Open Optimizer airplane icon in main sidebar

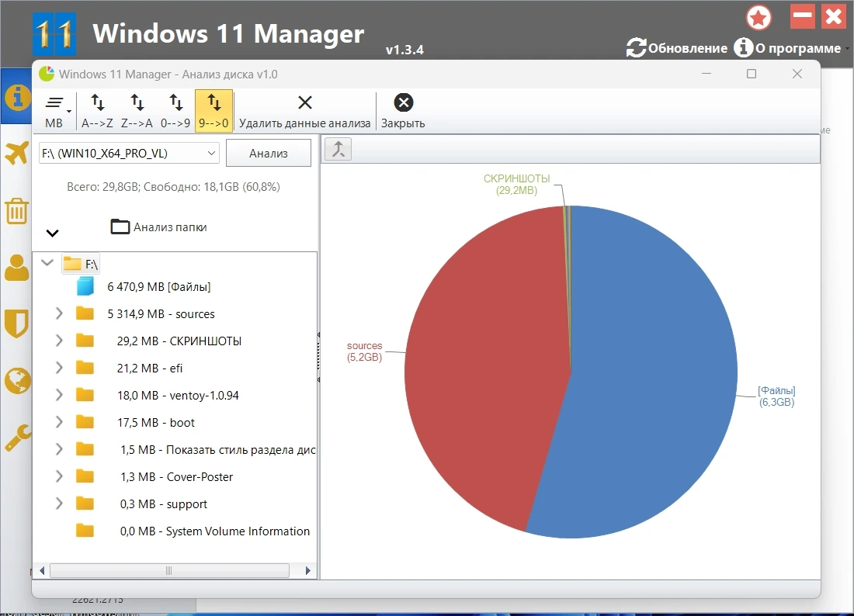pyautogui.click(x=17, y=154)
